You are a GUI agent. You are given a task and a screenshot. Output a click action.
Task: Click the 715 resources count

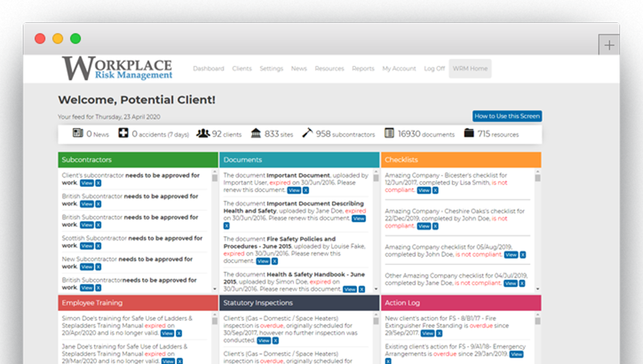pos(498,134)
